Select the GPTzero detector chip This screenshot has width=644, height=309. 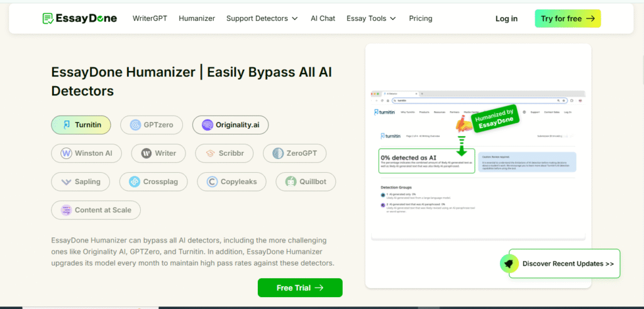(x=152, y=125)
